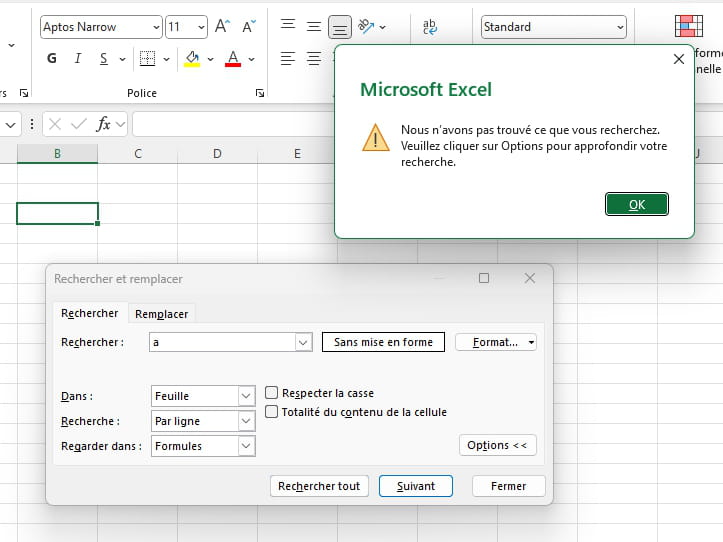Switch to the Remplacer tab
The width and height of the screenshot is (723, 542).
coord(161,314)
